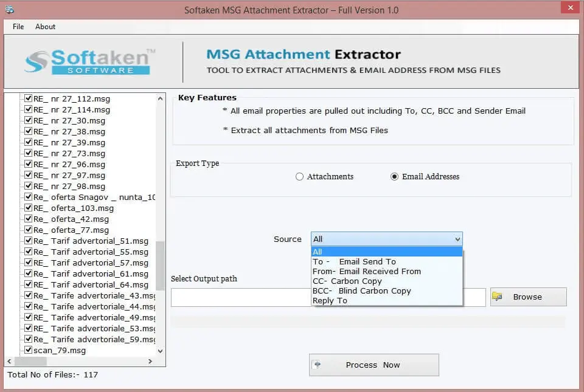Choose All in Source dropdown list
The height and width of the screenshot is (392, 584).
387,252
